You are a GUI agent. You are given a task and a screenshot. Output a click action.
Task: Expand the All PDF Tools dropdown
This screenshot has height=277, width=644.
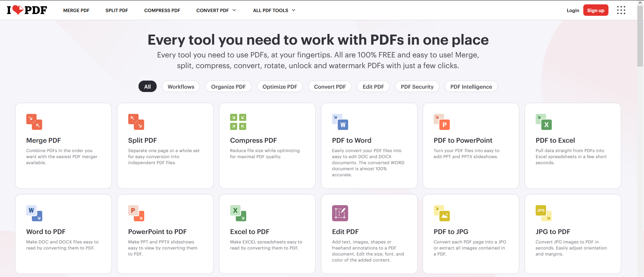(274, 10)
